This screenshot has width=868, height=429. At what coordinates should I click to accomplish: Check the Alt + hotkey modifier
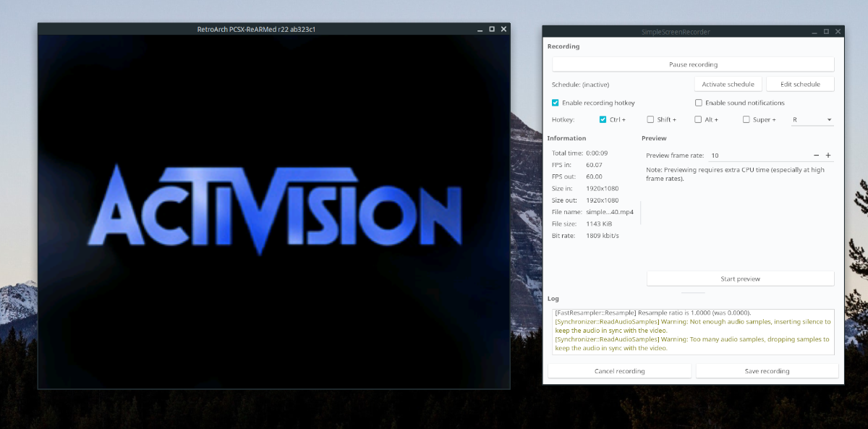(x=699, y=119)
